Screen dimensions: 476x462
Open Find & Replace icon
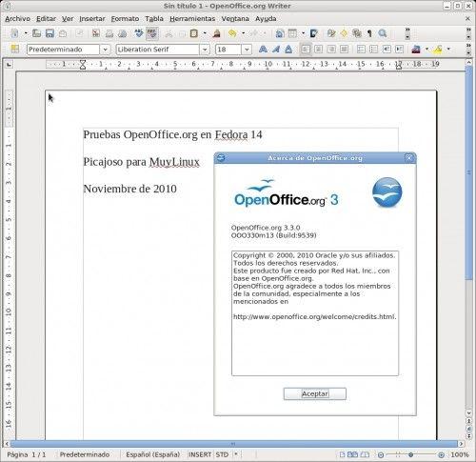(x=331, y=33)
